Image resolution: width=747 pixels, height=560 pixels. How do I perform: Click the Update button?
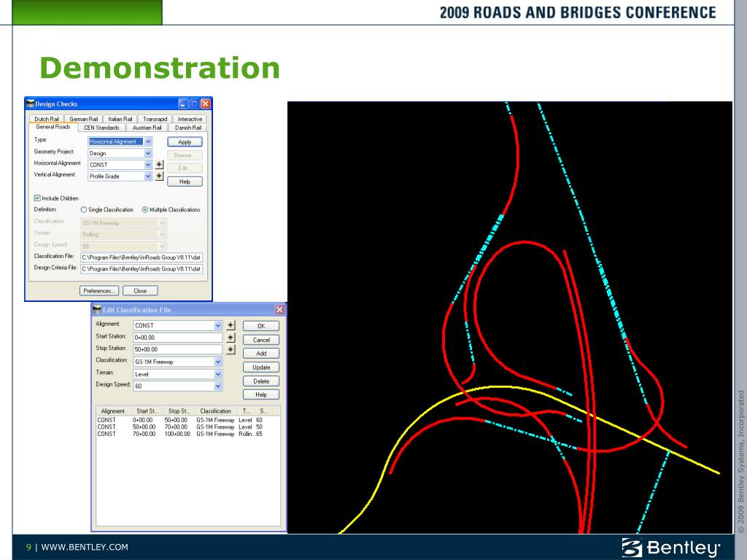pyautogui.click(x=261, y=367)
